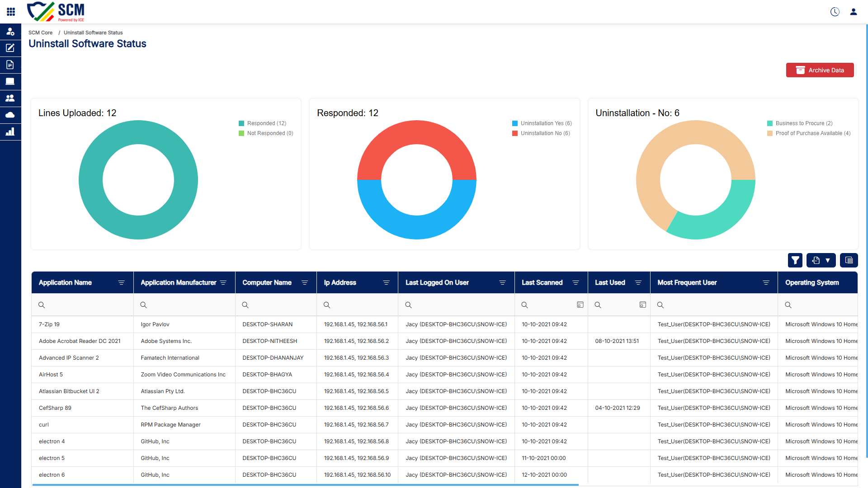
Task: Sort by Computer Name column header
Action: 267,283
